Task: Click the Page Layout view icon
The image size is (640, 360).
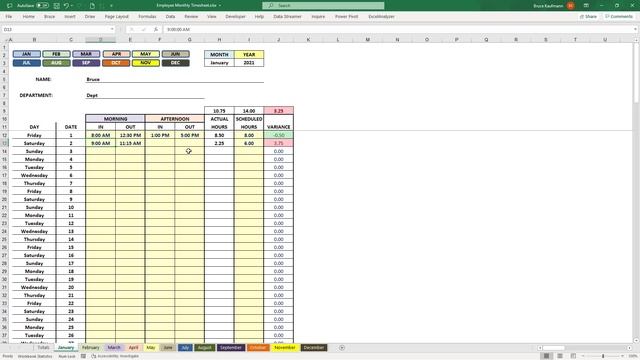Action: tap(560, 356)
